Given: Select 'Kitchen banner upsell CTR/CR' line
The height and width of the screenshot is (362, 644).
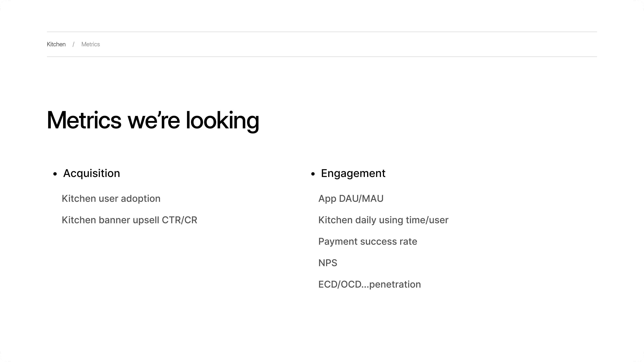Looking at the screenshot, I should [129, 220].
